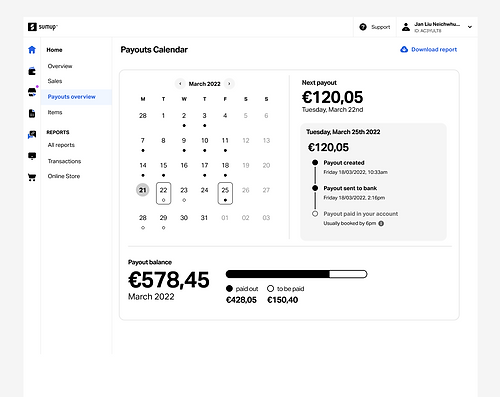Screen dimensions: 500x397
Task: Select March 23 on the calendar
Action: pyautogui.click(x=184, y=190)
